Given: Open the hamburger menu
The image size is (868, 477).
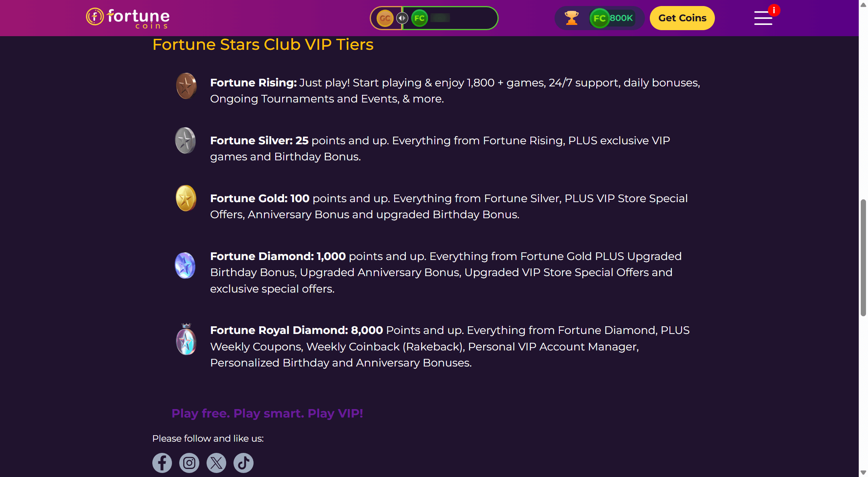Looking at the screenshot, I should tap(763, 18).
